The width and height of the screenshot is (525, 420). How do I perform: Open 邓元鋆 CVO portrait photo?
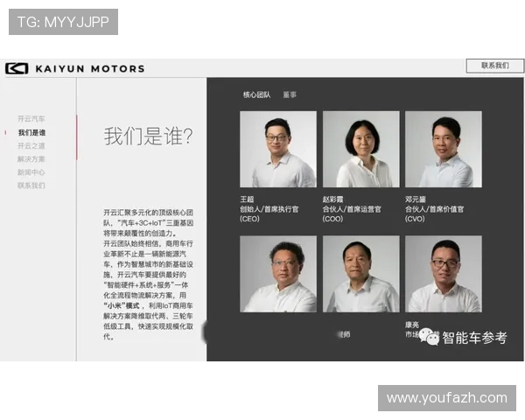(444, 150)
